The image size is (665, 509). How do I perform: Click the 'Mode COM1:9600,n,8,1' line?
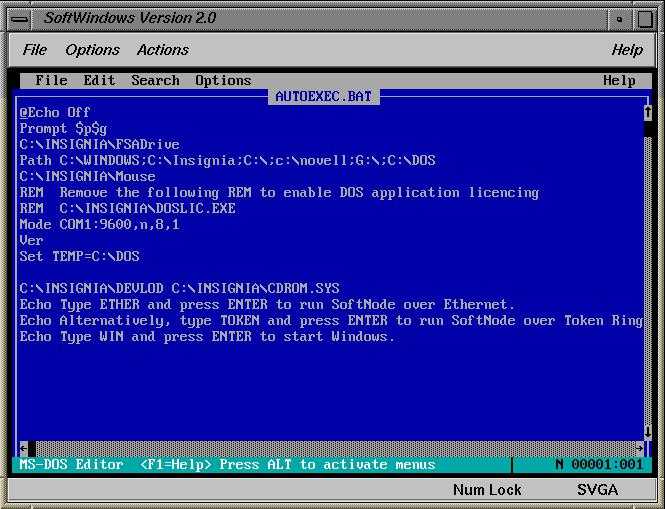99,224
